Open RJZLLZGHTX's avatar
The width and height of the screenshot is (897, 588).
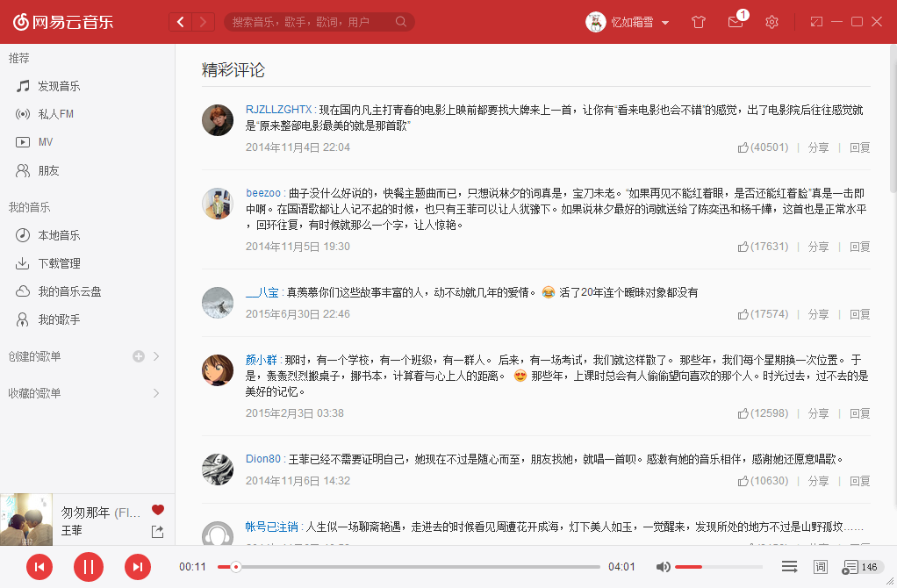218,120
